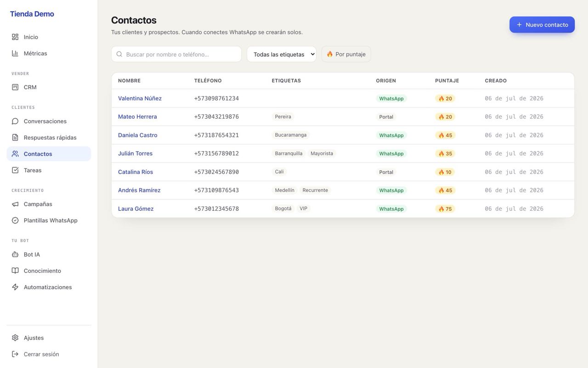
Task: Click the Cerrar sesión logout icon
Action: click(x=15, y=354)
